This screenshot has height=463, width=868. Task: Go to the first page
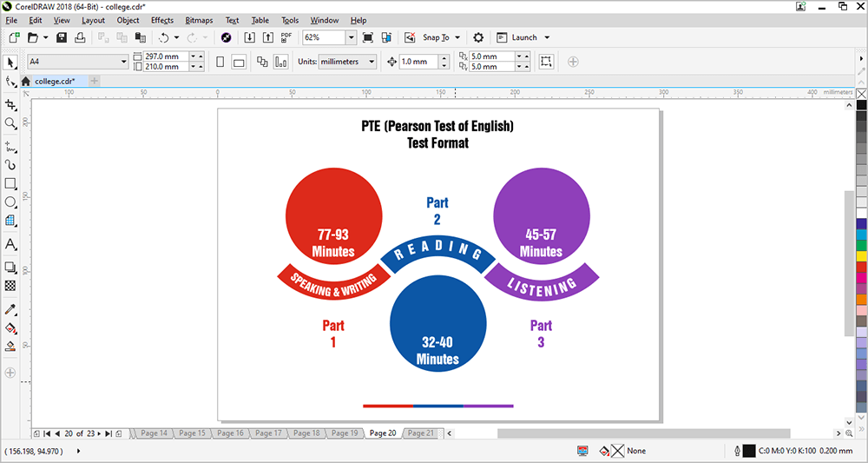[x=47, y=433]
